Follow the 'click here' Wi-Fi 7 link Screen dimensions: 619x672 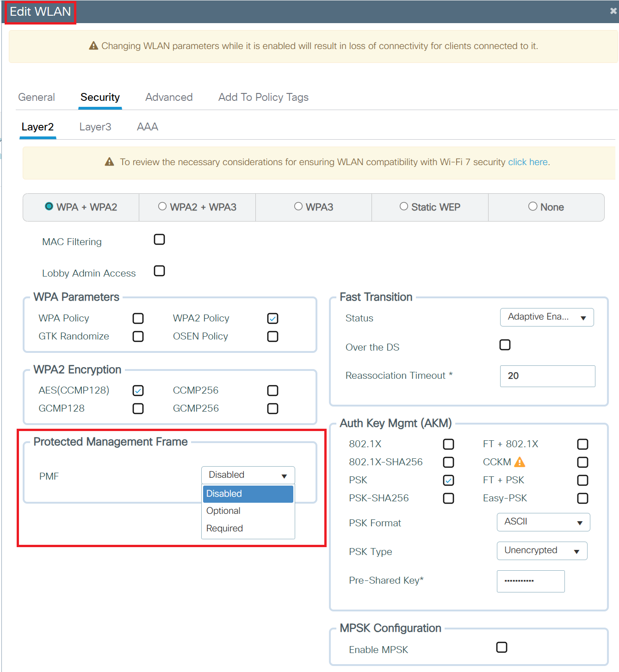pyautogui.click(x=527, y=162)
